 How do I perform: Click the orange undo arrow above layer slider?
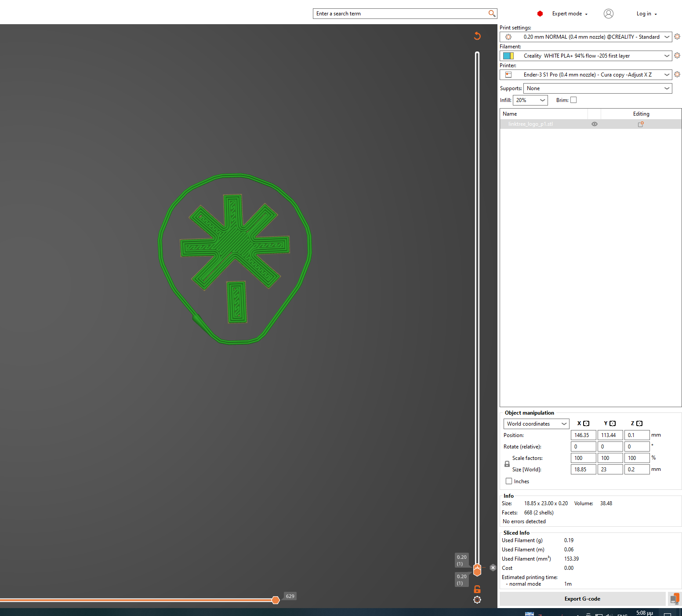coord(477,36)
